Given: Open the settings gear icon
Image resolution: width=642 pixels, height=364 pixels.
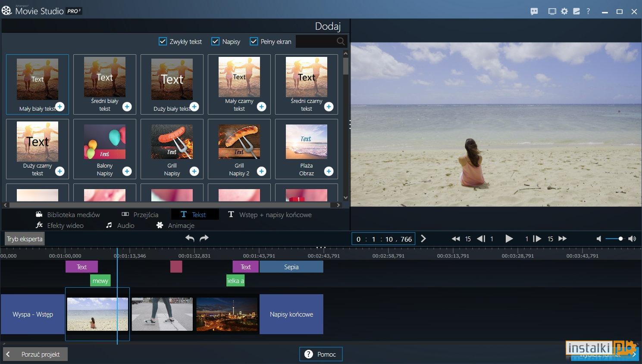Looking at the screenshot, I should (x=564, y=12).
